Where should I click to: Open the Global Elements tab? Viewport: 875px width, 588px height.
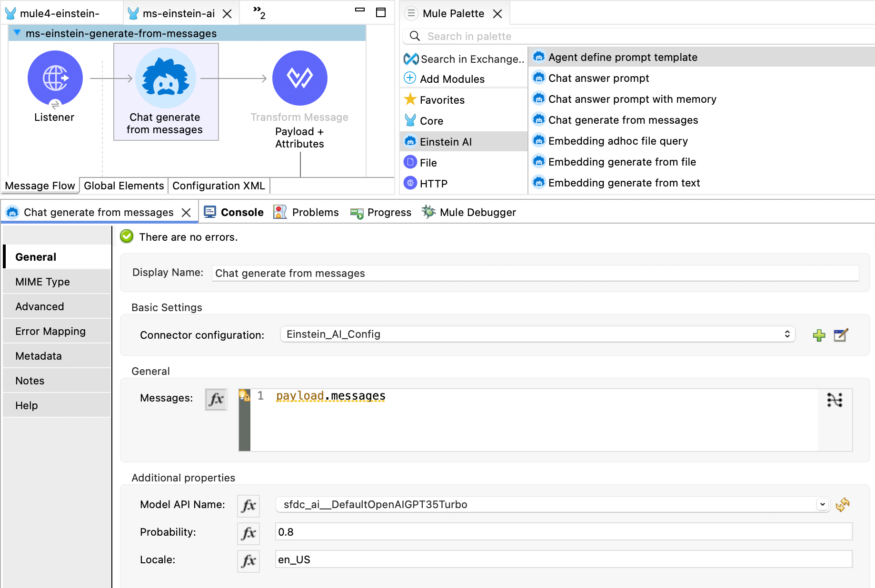[124, 186]
